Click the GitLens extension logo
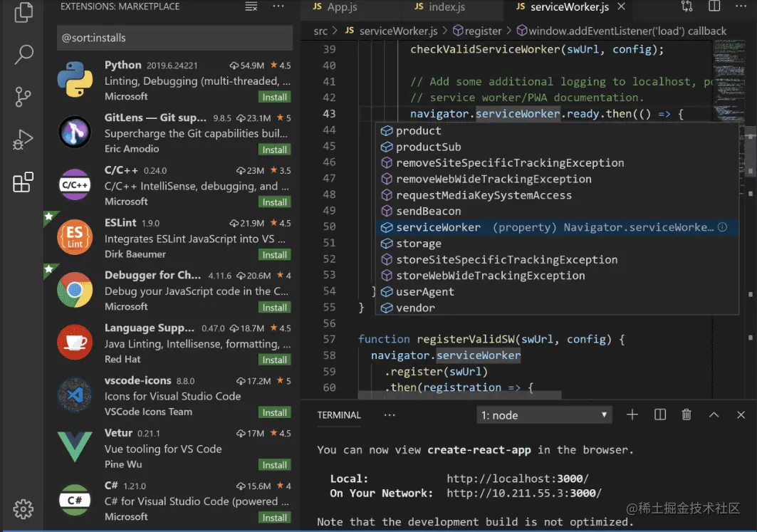Viewport: 757px width, 532px height. click(75, 132)
